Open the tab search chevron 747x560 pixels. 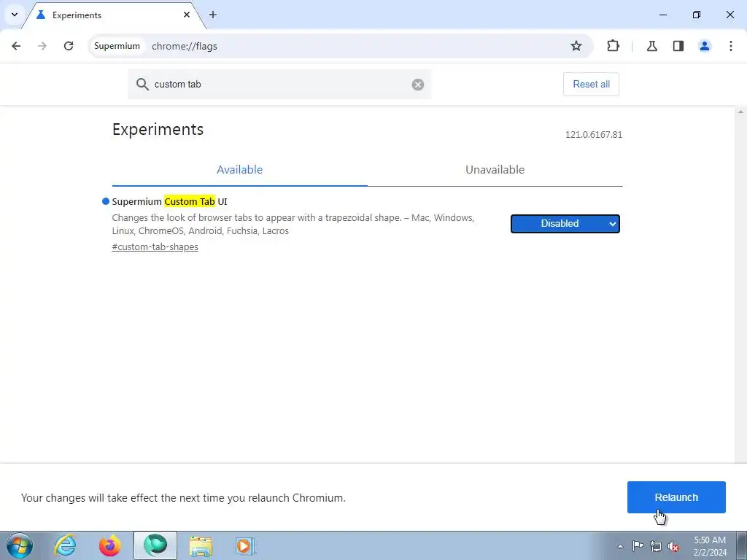coord(15,15)
